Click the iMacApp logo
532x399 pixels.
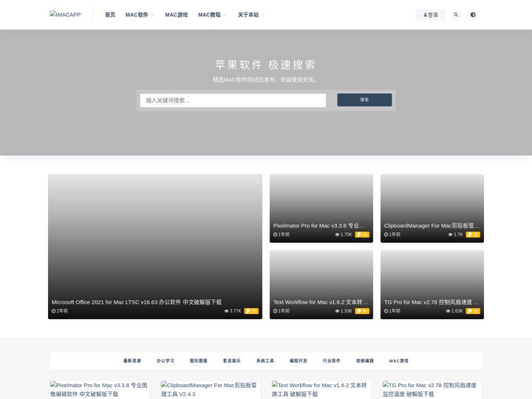(65, 14)
